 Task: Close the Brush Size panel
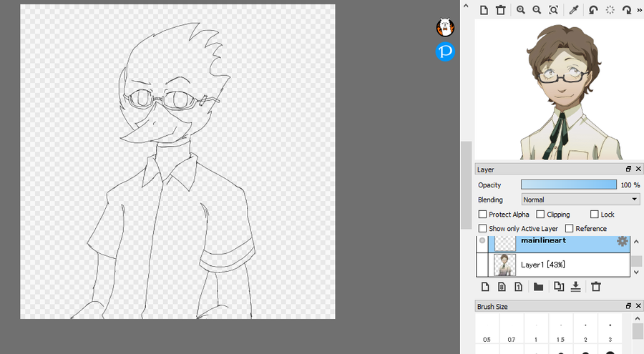pos(638,306)
